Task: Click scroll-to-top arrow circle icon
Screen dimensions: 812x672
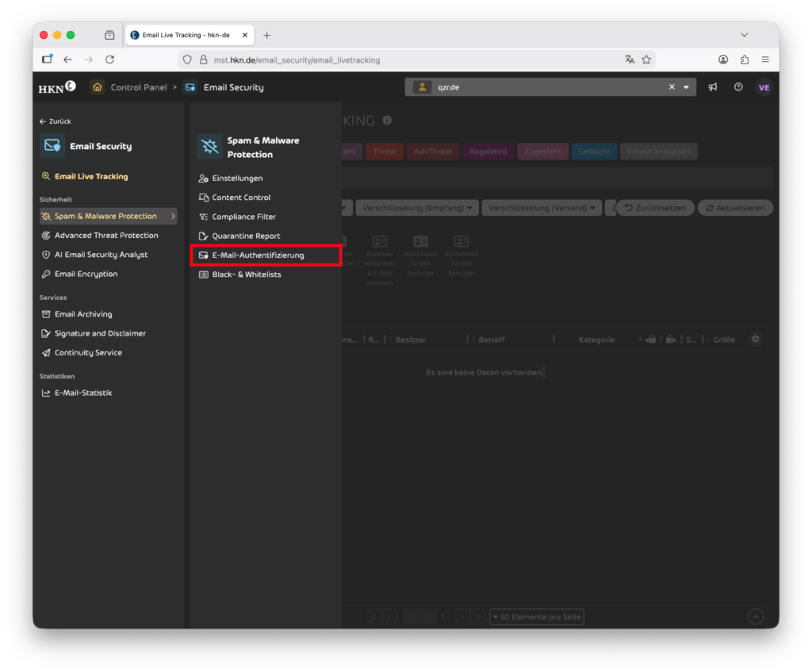Action: (756, 616)
